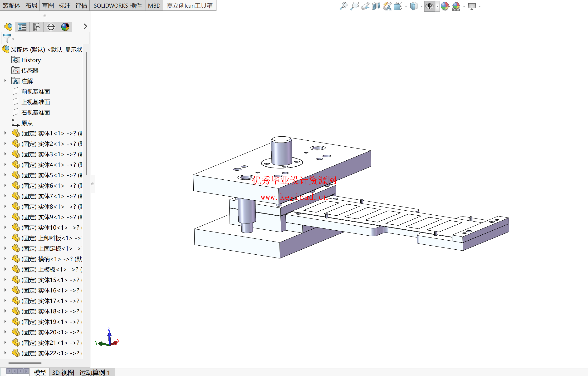Click Apply Scene icon
The height and width of the screenshot is (376, 588).
tap(456, 6)
